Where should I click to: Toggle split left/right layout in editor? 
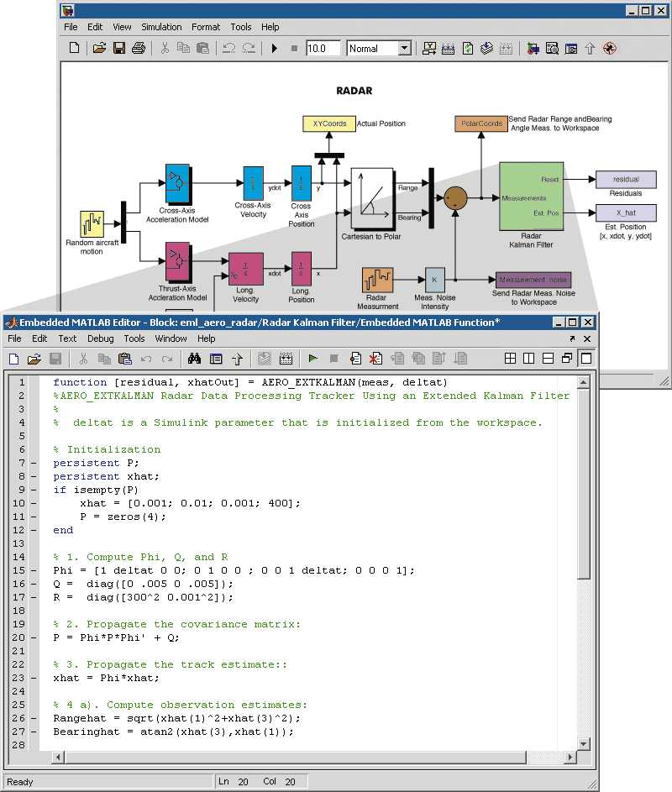point(529,359)
